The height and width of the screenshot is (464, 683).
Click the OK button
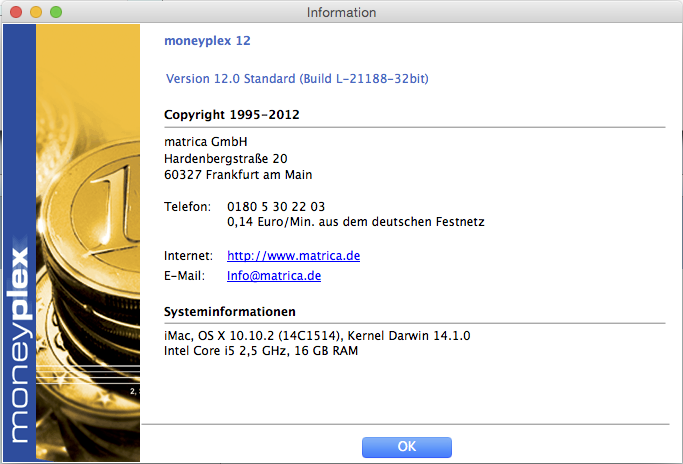[x=406, y=447]
